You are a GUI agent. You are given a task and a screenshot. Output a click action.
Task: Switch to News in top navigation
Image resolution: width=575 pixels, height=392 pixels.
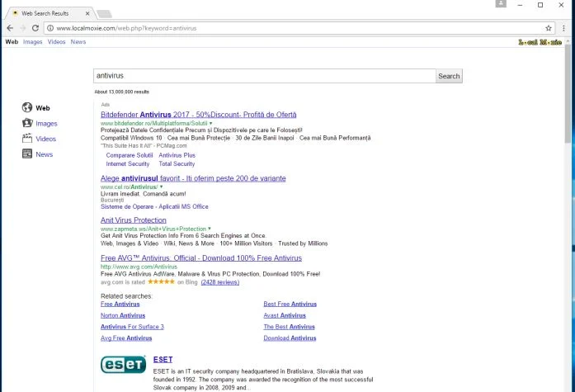(78, 42)
